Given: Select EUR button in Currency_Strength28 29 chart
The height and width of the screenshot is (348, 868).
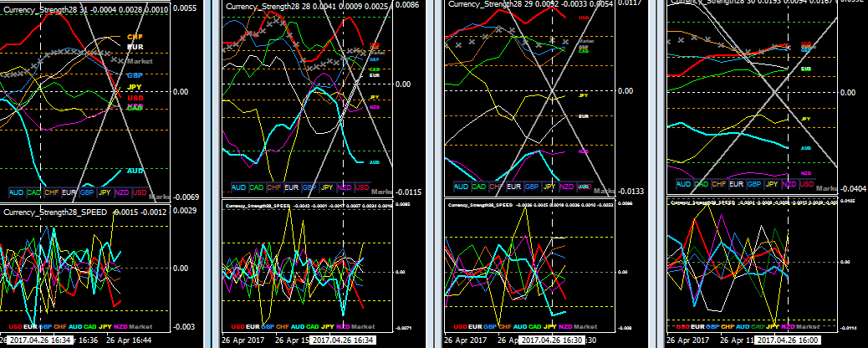Looking at the screenshot, I should (x=514, y=187).
